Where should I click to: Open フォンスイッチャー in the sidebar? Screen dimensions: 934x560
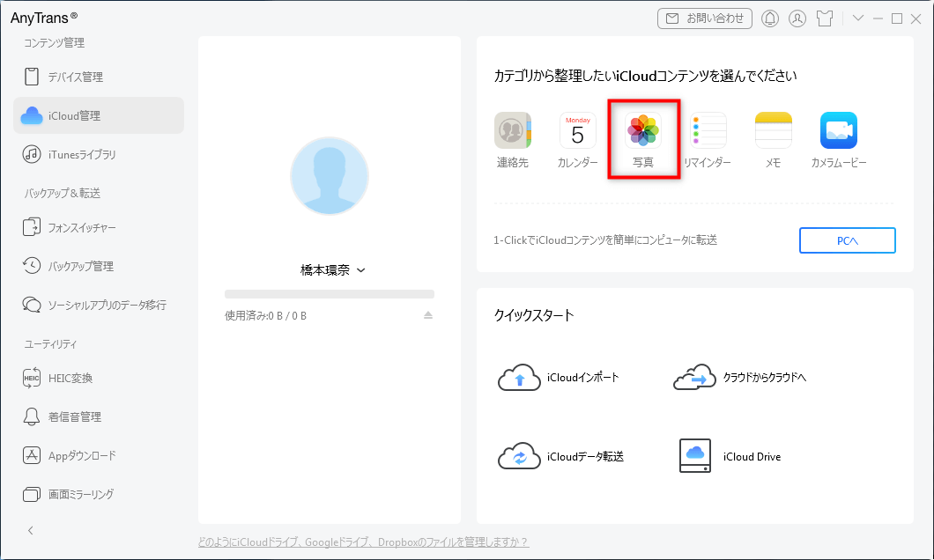click(x=99, y=227)
